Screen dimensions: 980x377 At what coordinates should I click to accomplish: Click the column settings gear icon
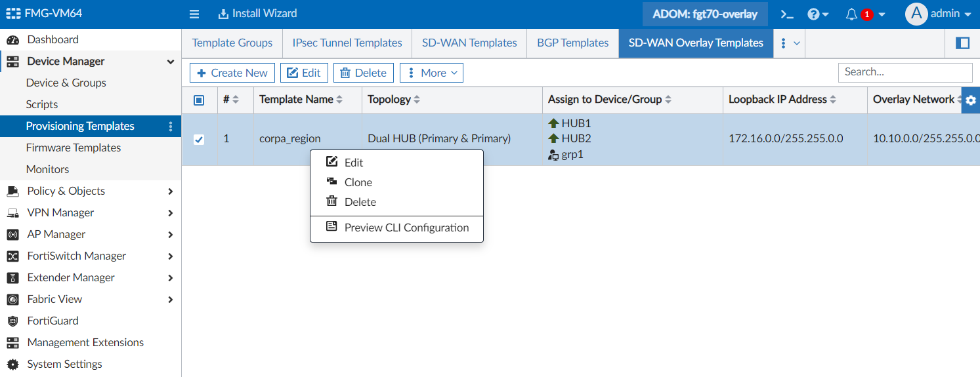(971, 100)
